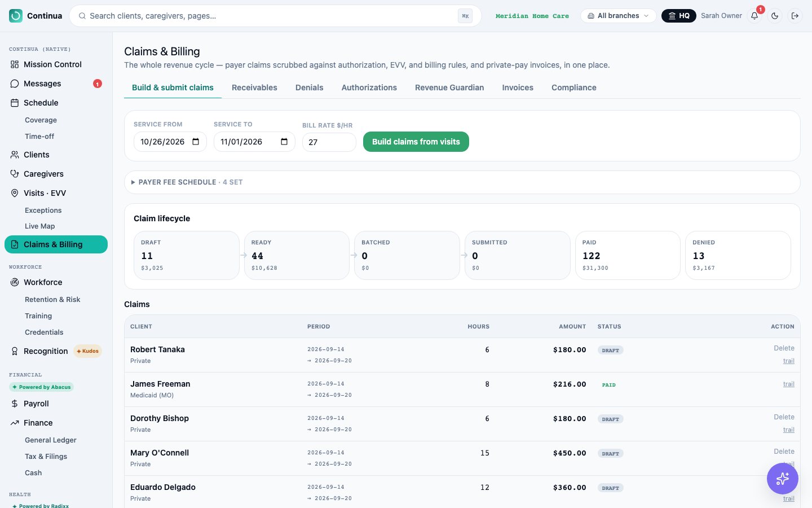Focus the global search field

click(275, 16)
